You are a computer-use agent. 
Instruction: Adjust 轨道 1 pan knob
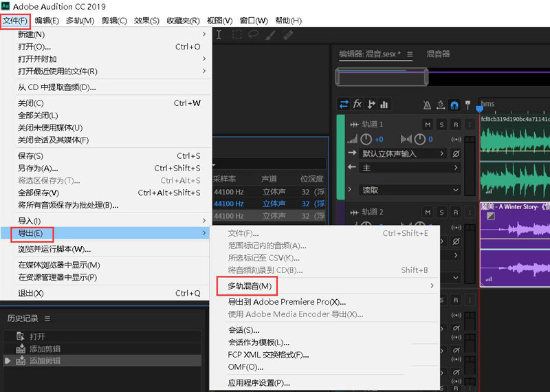click(419, 140)
